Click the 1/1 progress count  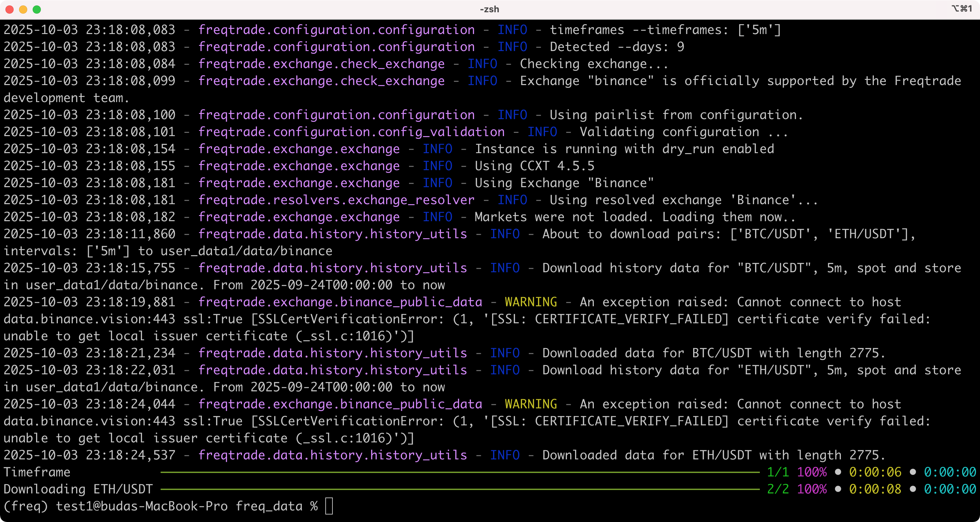tap(778, 472)
